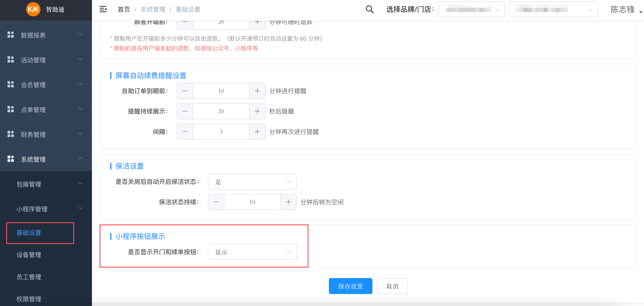This screenshot has height=306, width=644.
Task: Open the search magnifier icon
Action: [370, 9]
